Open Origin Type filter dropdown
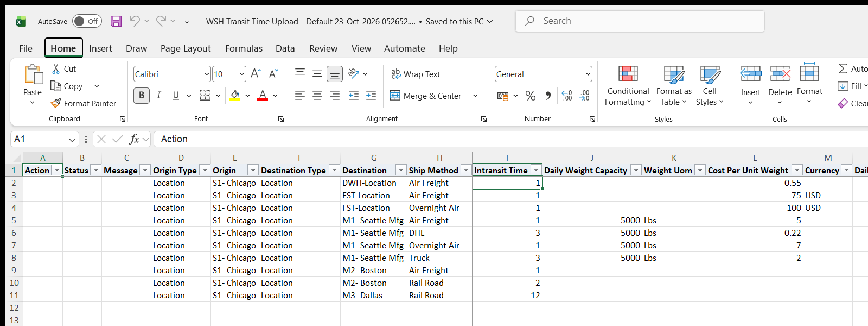The image size is (868, 326). pos(205,171)
